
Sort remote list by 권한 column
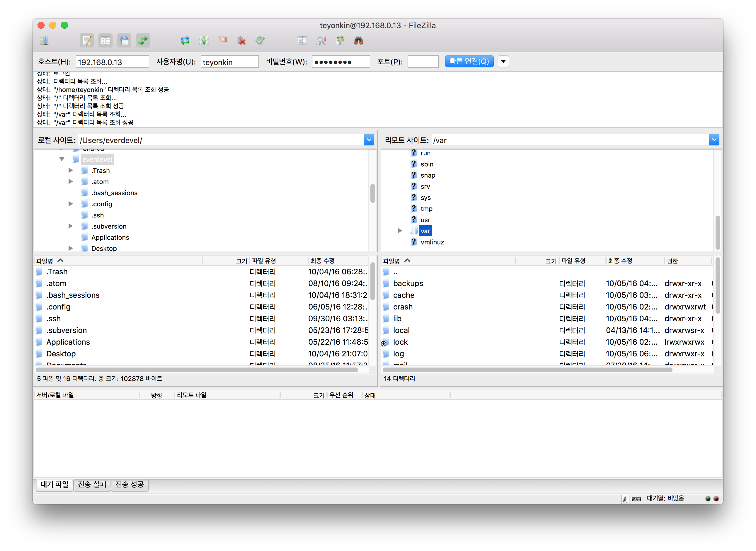click(x=688, y=261)
